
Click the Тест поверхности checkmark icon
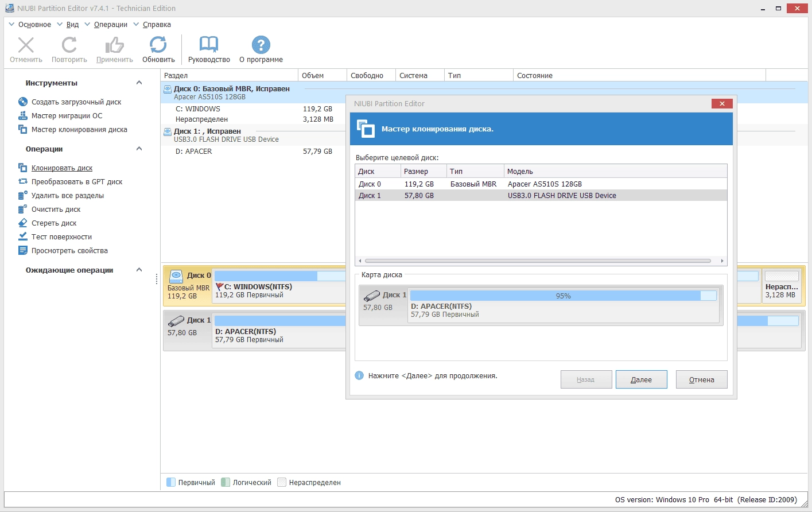(x=23, y=236)
